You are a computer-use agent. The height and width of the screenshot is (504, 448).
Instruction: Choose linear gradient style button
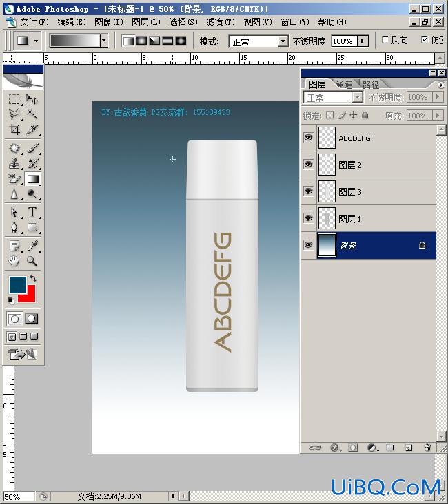pos(129,41)
